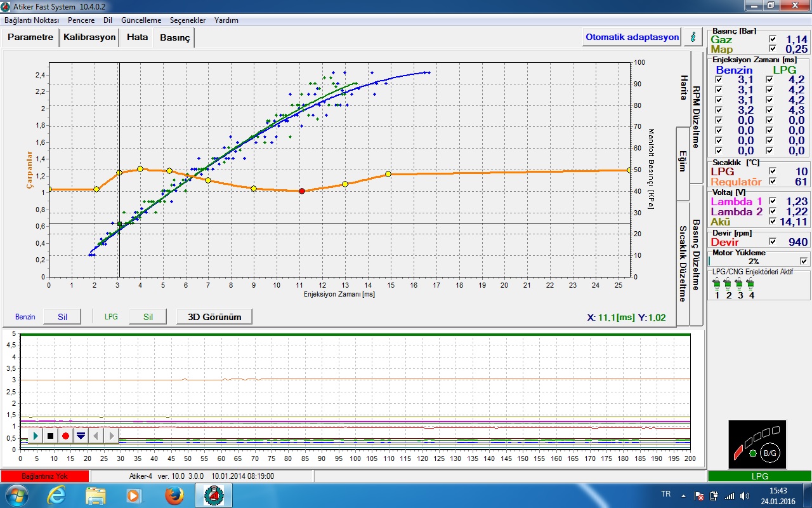Viewport: 812px width, 508px height.
Task: Toggle the Map pressure checkbox
Action: click(772, 49)
